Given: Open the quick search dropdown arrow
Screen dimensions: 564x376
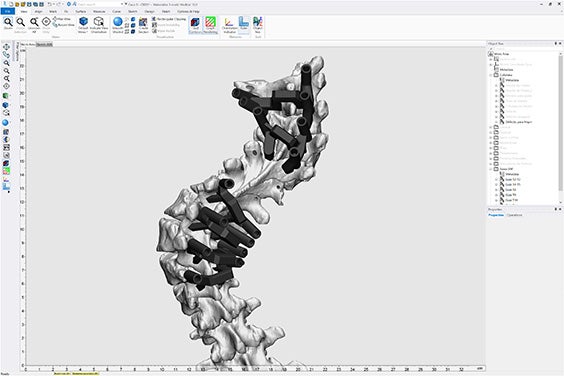Looking at the screenshot, I should 122,4.
